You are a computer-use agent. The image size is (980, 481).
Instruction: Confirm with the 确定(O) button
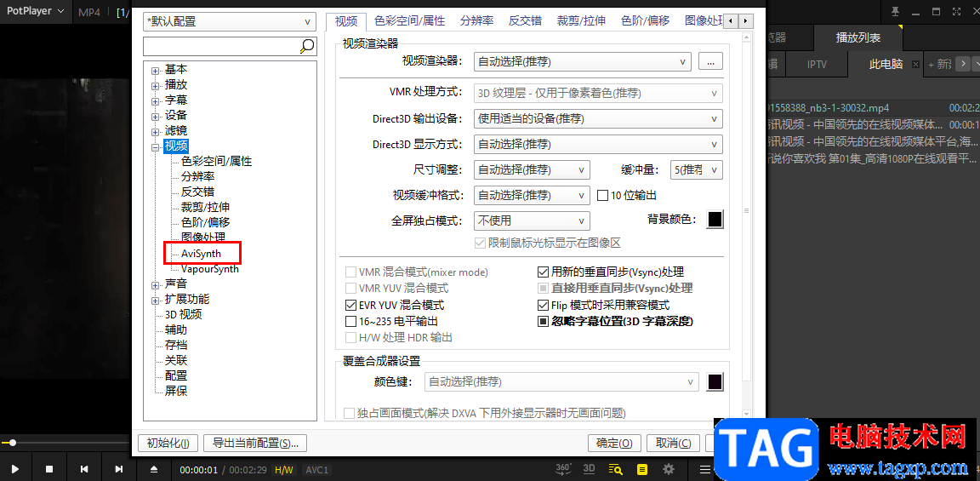click(x=614, y=443)
